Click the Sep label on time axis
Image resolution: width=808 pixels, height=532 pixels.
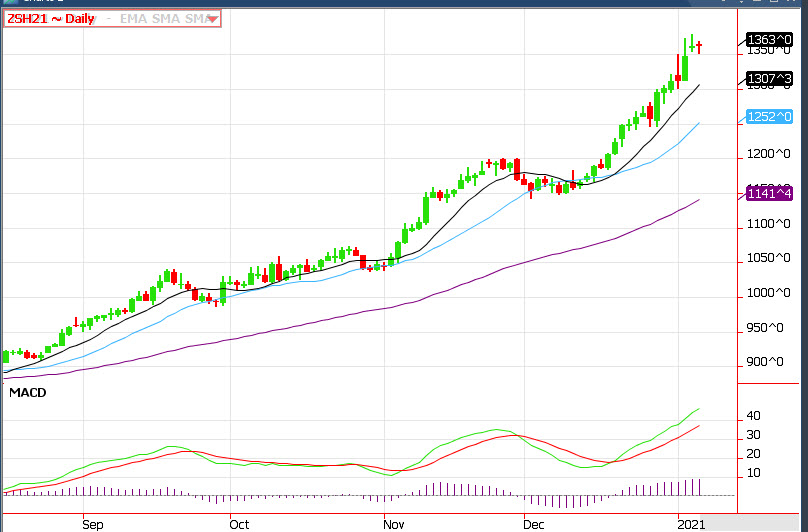[92, 522]
